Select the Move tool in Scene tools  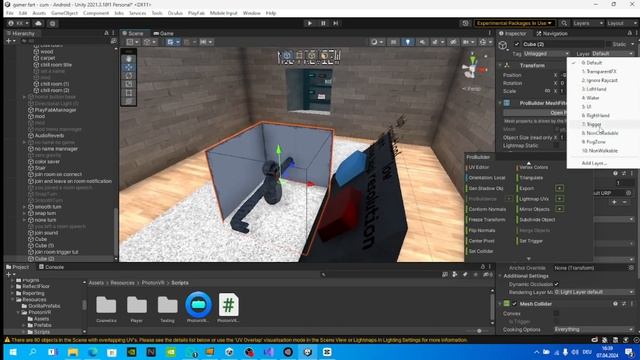(x=129, y=67)
